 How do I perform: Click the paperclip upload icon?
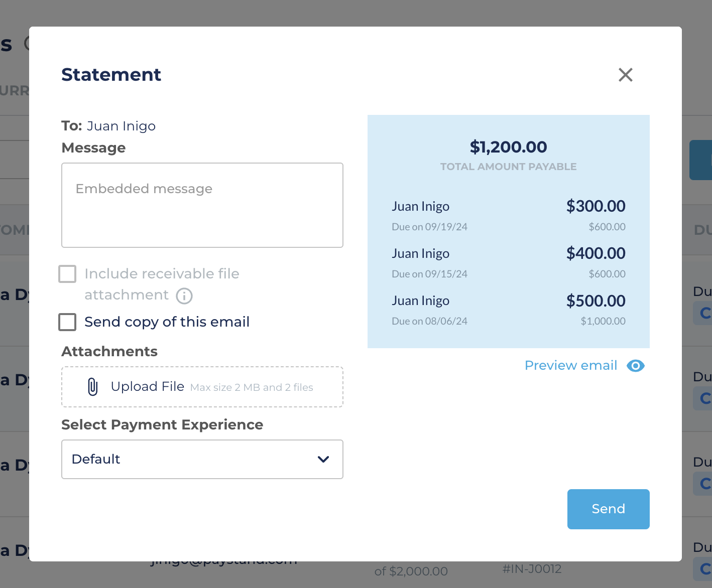tap(93, 387)
